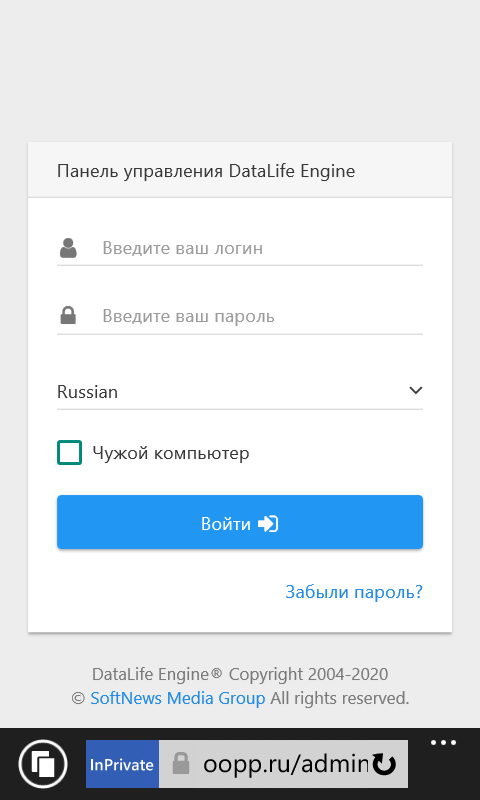Click the 'DataLife Engine® Copyright 2004-2020' footer text
The image size is (480, 800).
point(240,674)
